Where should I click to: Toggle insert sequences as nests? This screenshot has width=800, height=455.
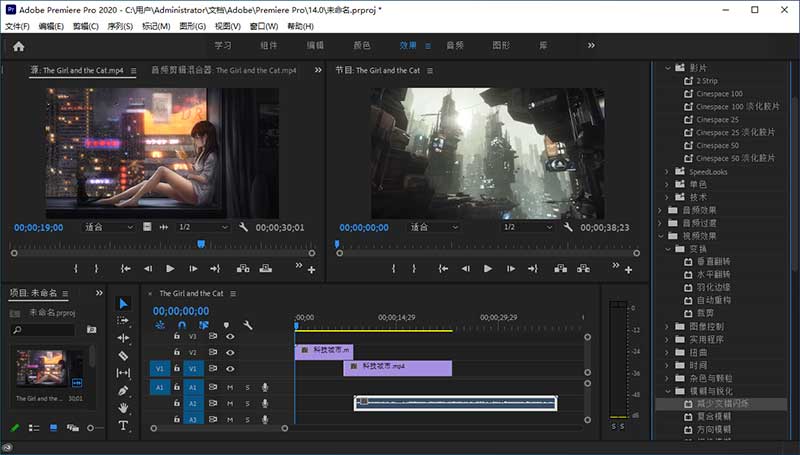click(x=160, y=325)
